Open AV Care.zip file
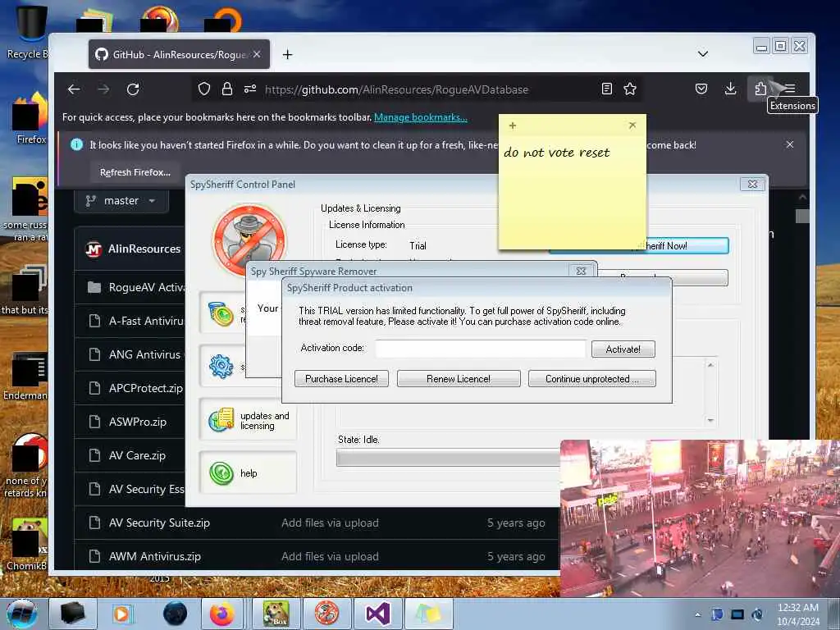Screen dimensions: 840x630 click(137, 455)
